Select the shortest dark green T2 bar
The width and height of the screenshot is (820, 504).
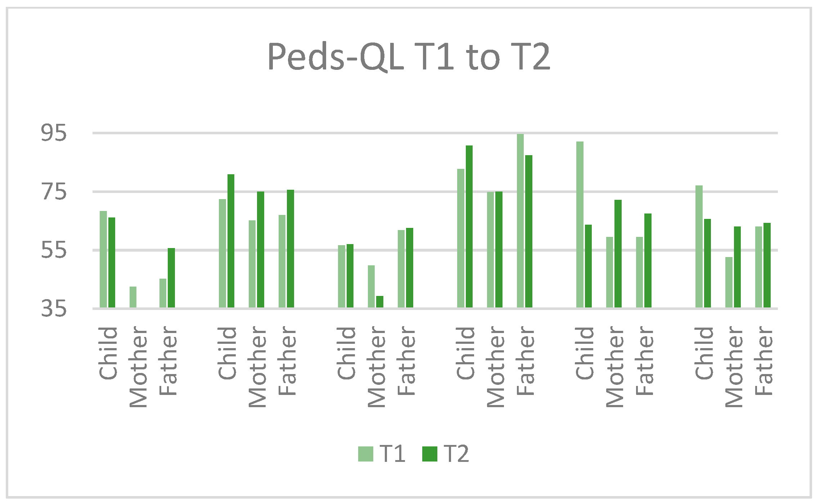coord(380,302)
